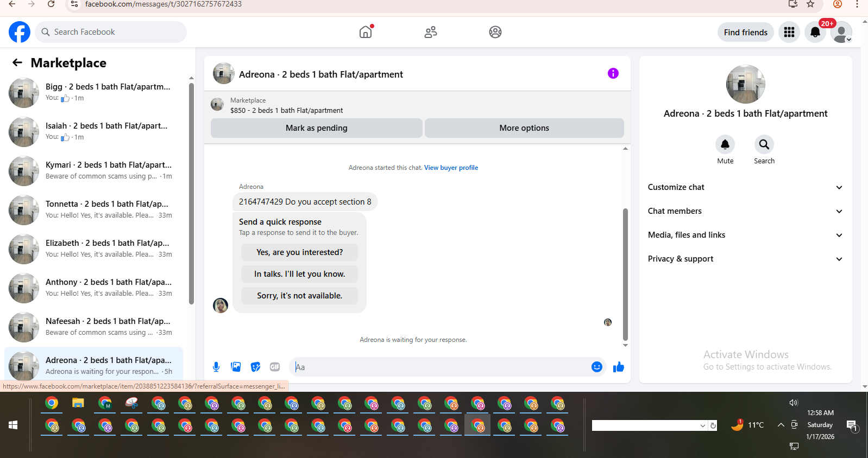Image resolution: width=868 pixels, height=458 pixels.
Task: Open conversation information purple icon
Action: (x=613, y=73)
